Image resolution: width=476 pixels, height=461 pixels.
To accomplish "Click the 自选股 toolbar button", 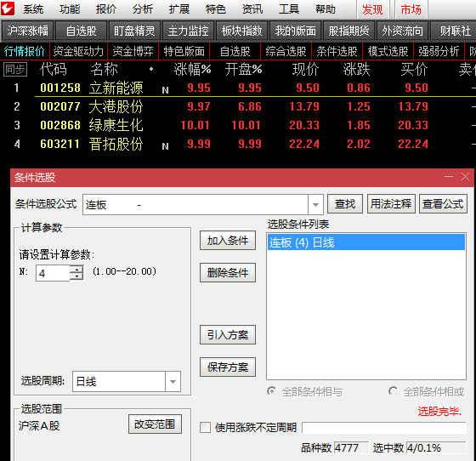I will pyautogui.click(x=81, y=31).
